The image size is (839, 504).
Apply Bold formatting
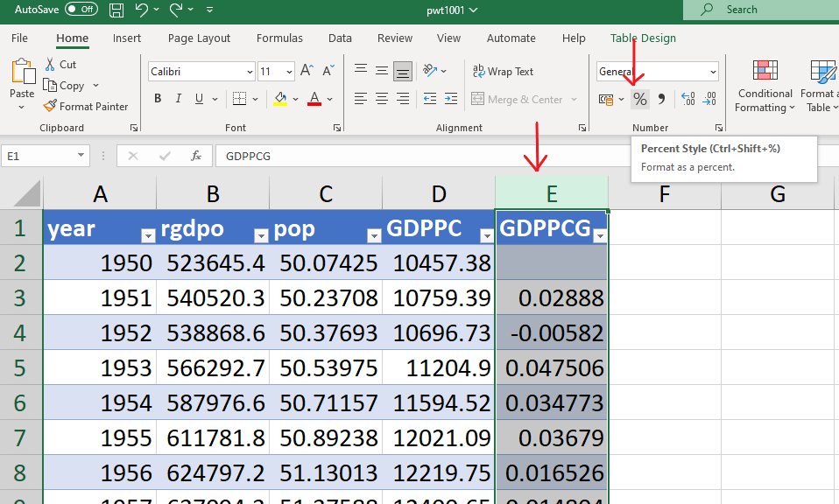(158, 99)
